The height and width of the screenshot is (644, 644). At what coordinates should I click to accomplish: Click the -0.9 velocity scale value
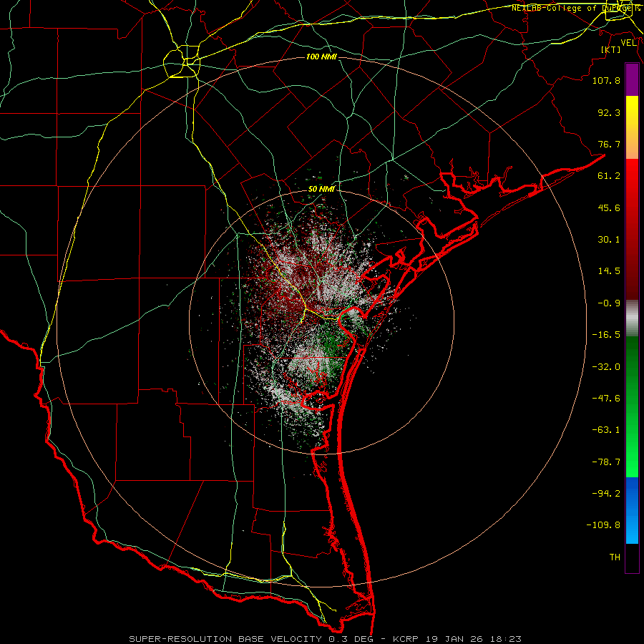pyautogui.click(x=609, y=303)
